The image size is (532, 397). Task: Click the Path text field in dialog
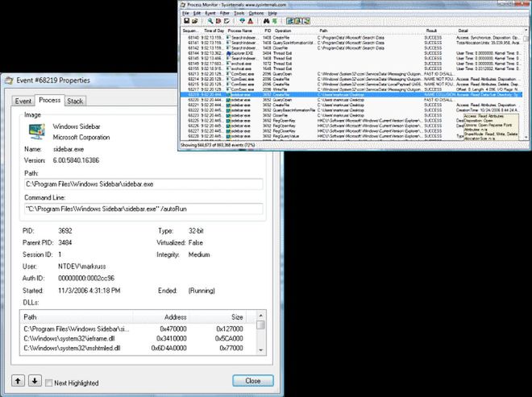[x=143, y=184]
